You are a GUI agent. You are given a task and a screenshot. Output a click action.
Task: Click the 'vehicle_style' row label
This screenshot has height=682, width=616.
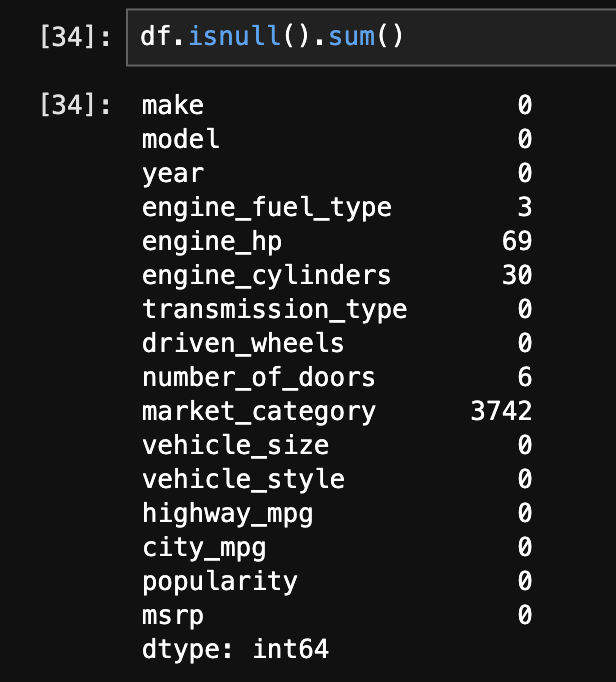click(243, 479)
